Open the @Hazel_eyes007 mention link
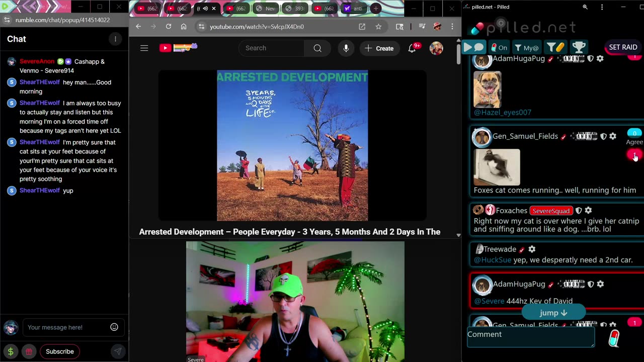Viewport: 644px width, 362px height. click(502, 113)
